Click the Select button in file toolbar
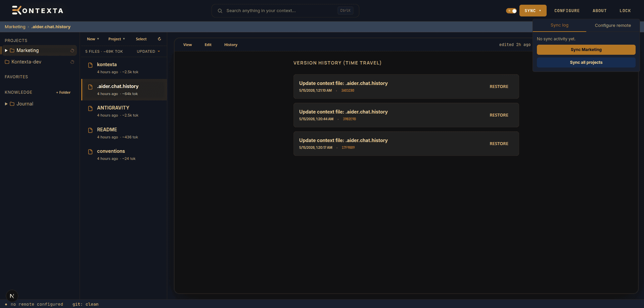This screenshot has height=308, width=644. point(141,39)
